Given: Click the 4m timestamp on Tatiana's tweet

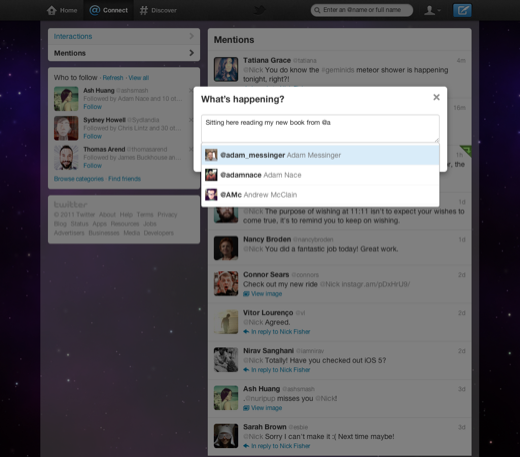Looking at the screenshot, I should point(461,60).
